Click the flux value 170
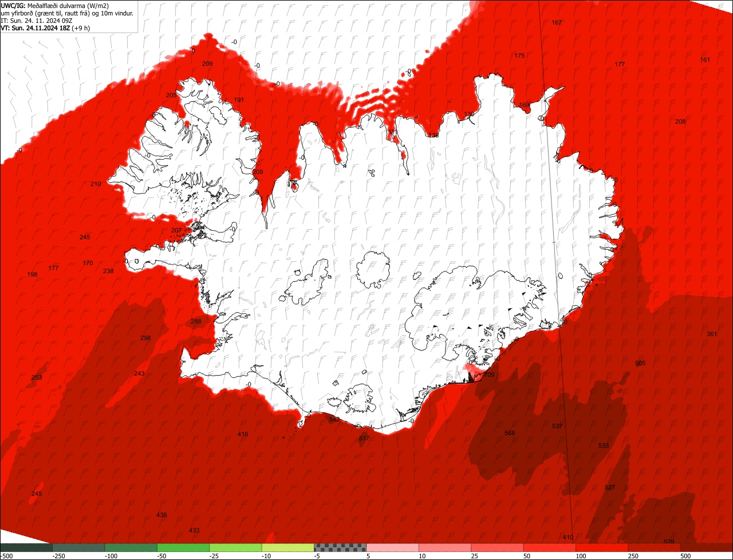The image size is (733, 560). (88, 263)
